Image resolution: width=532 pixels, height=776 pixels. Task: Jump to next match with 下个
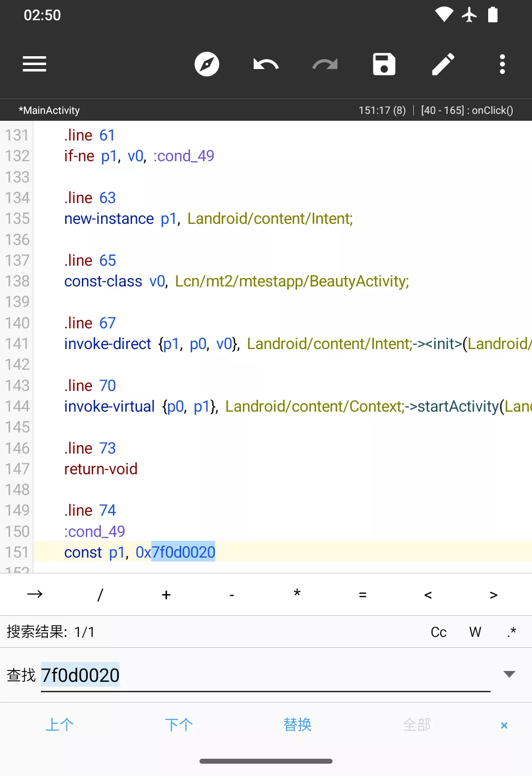(x=179, y=725)
